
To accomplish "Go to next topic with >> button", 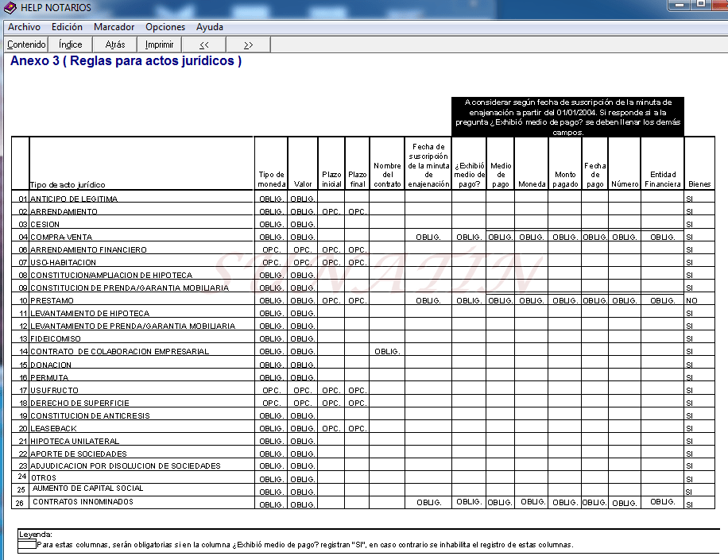I will (x=248, y=44).
